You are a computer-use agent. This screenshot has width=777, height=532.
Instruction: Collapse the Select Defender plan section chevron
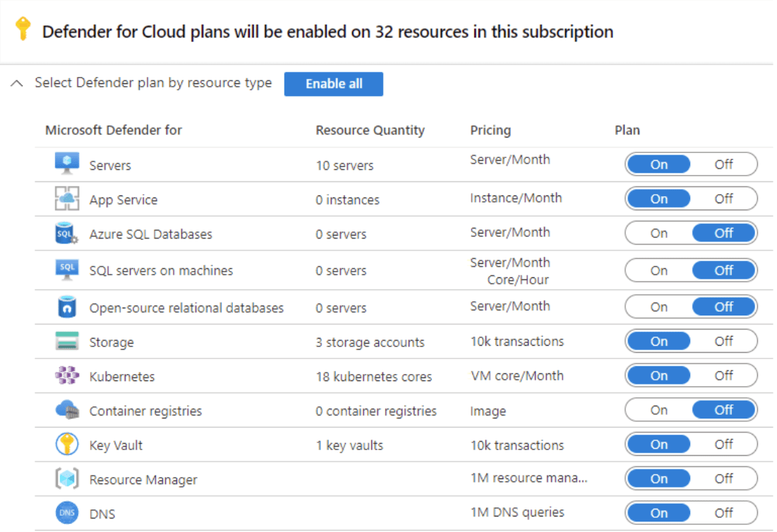17,83
